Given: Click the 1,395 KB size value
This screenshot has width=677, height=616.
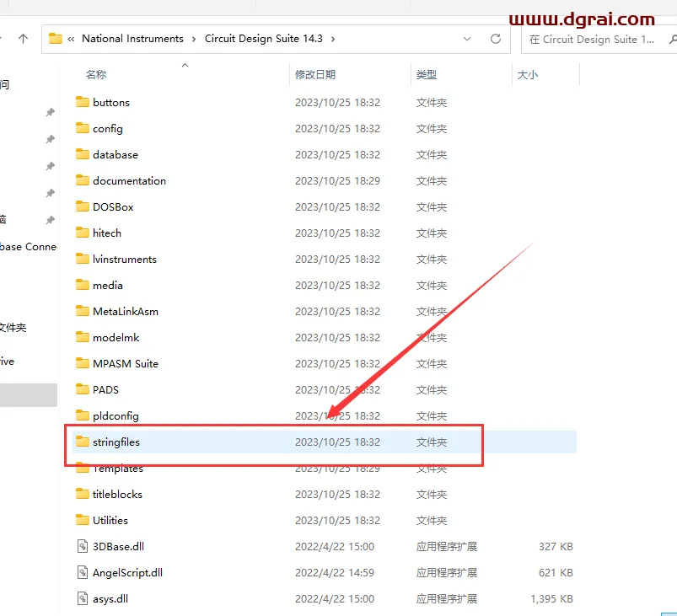Looking at the screenshot, I should [x=551, y=599].
